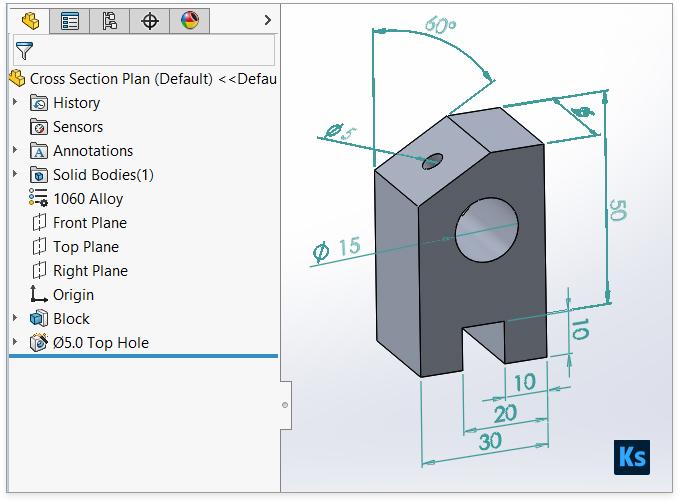Screen dimensions: 680x503
Task: Open the DisplayManager appearance tab
Action: tap(189, 20)
